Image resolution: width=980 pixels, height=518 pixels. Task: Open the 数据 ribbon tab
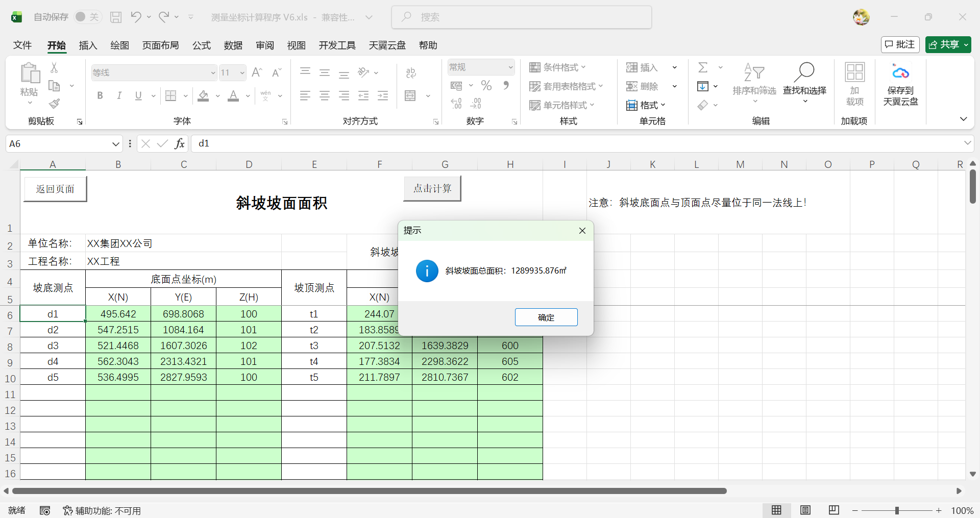233,45
